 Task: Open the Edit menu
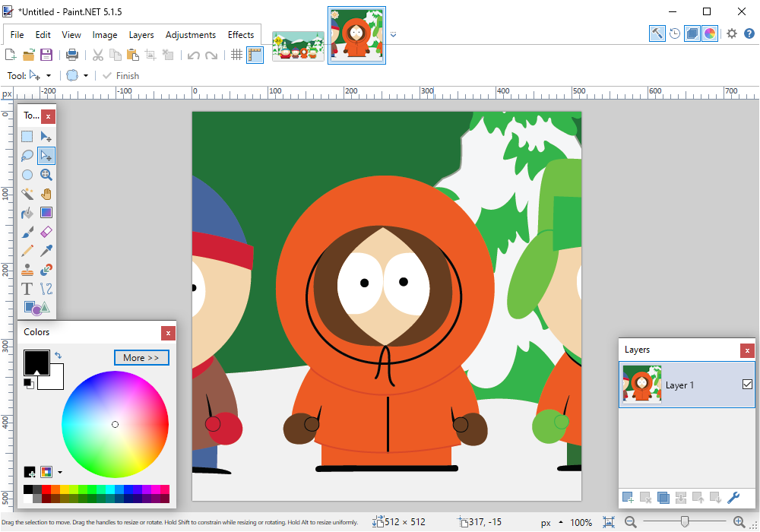point(43,35)
